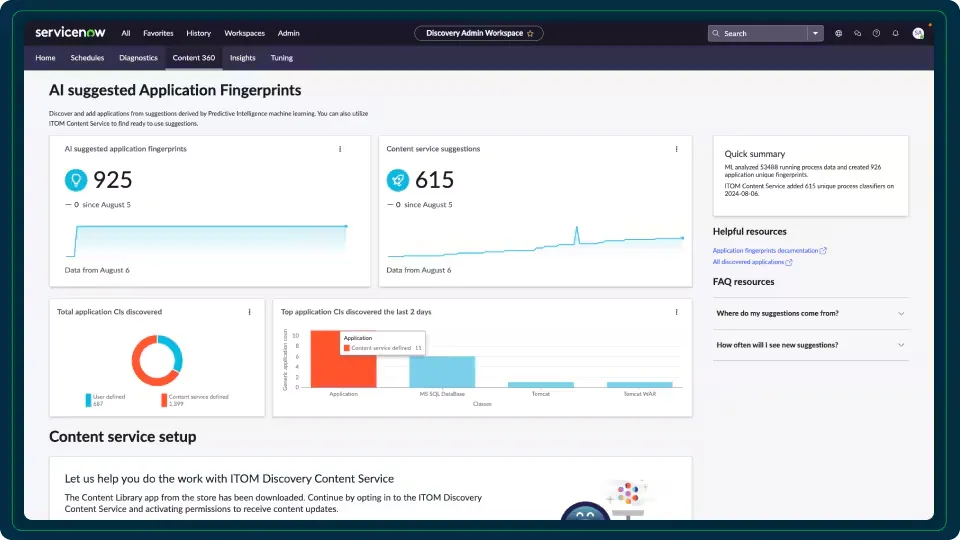Select the MS SQL DataBase bar in chart

[x=442, y=372]
